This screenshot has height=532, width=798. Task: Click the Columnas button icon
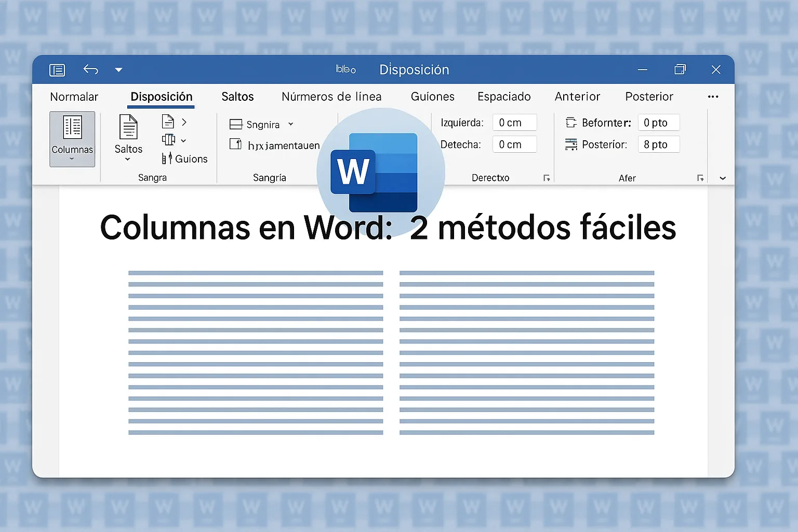coord(72,128)
